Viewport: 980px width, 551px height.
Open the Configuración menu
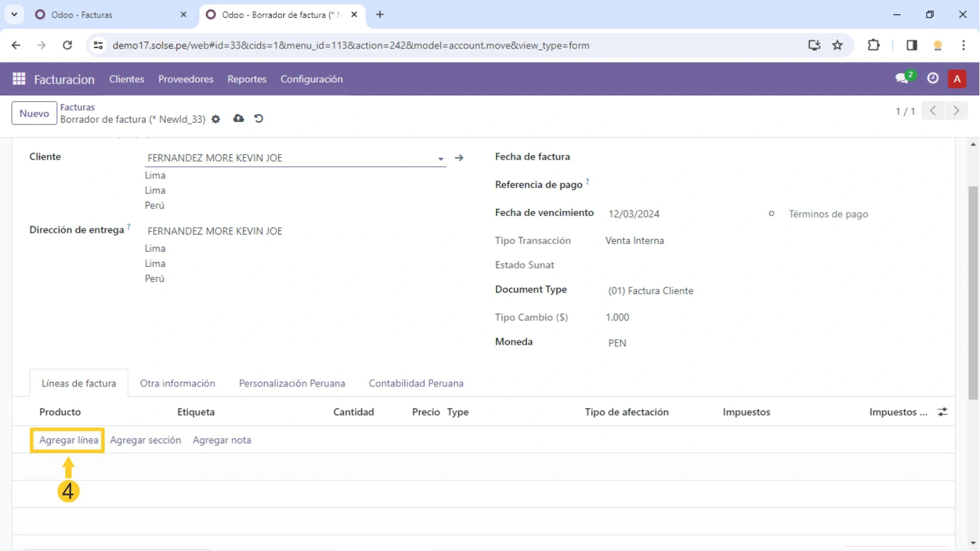311,79
